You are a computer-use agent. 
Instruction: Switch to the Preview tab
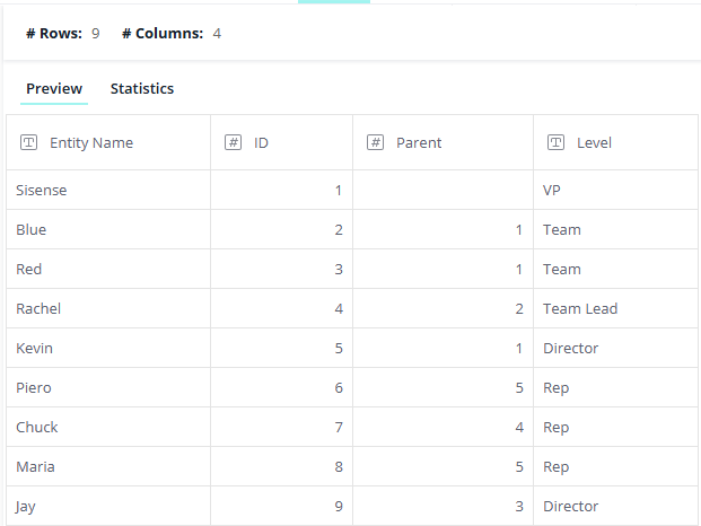(54, 89)
